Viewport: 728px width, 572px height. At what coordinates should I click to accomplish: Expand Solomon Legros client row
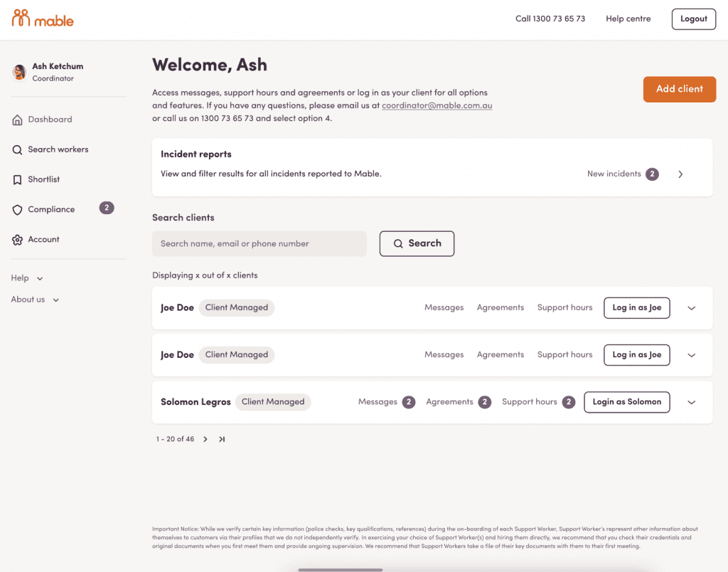tap(691, 403)
